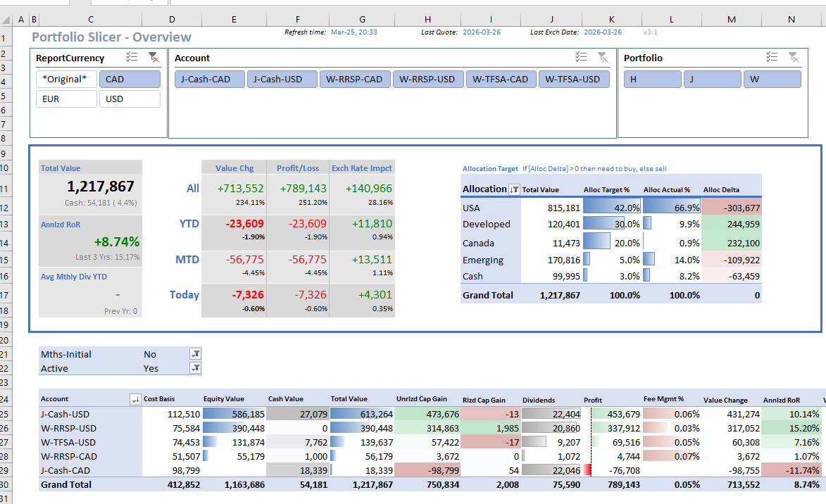Image resolution: width=826 pixels, height=504 pixels.
Task: Clear the filter on the Portfolio slicer
Action: 794,58
